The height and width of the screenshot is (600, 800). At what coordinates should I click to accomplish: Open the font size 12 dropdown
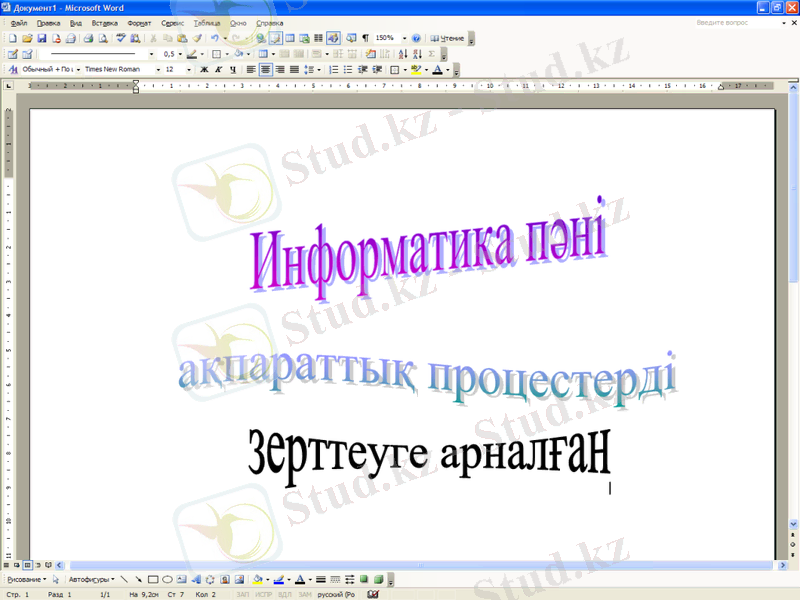pyautogui.click(x=190, y=70)
